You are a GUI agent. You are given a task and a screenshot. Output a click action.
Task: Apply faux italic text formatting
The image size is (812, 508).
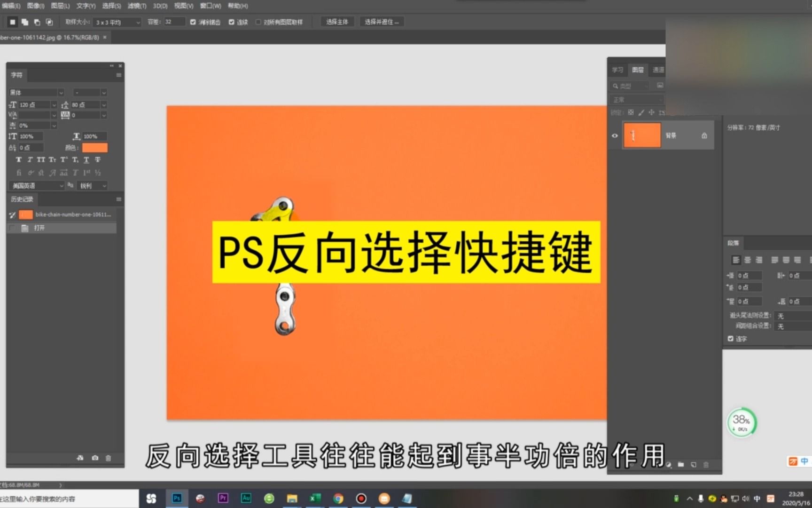(x=29, y=159)
